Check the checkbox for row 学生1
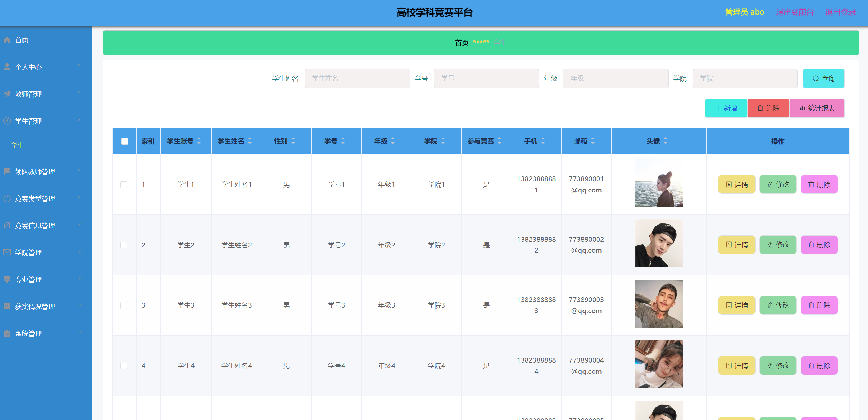Screen dimensions: 868x420 (124, 184)
